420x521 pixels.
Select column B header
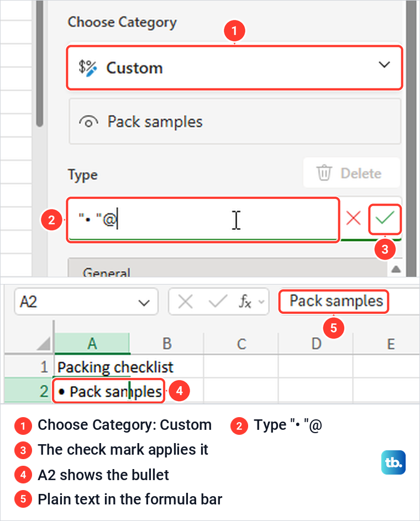167,344
